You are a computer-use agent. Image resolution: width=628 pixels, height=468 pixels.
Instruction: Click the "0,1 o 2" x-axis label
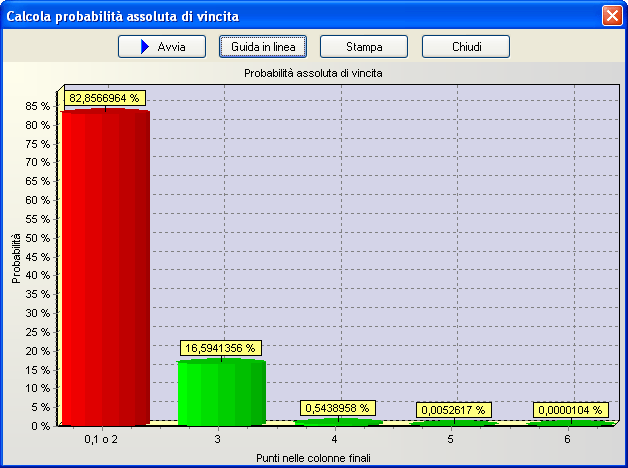point(103,440)
